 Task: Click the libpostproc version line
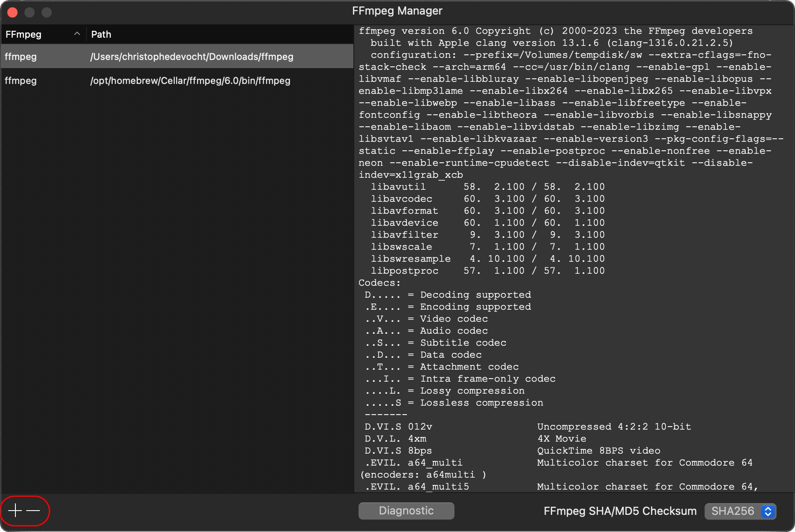pyautogui.click(x=488, y=271)
